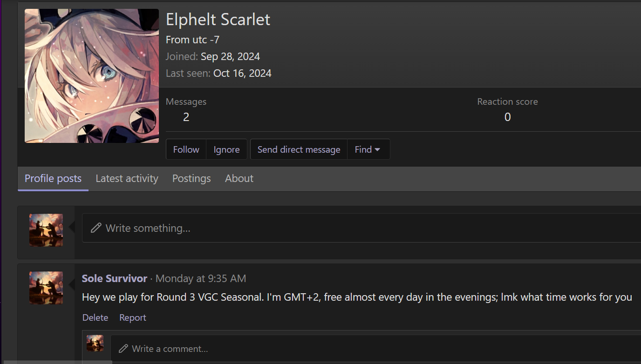Image resolution: width=641 pixels, height=364 pixels.
Task: Select the About tab
Action: (239, 179)
